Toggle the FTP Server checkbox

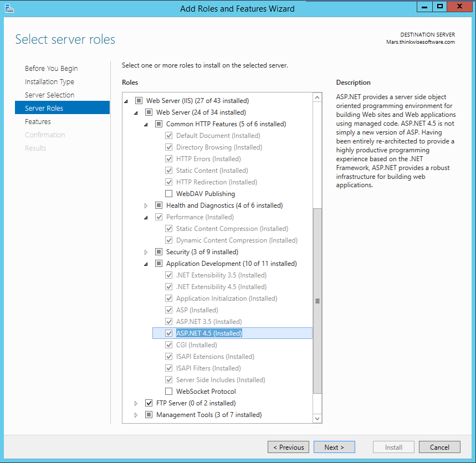(x=149, y=403)
